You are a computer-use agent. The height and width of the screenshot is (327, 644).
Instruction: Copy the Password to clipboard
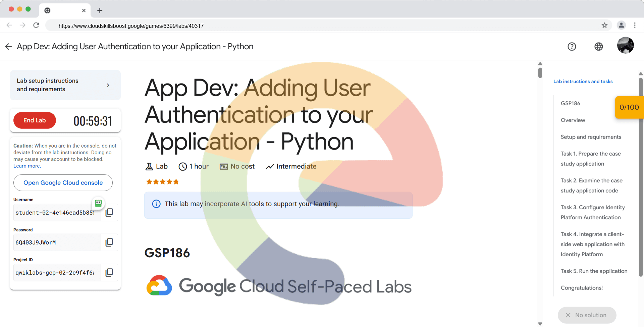(x=109, y=242)
